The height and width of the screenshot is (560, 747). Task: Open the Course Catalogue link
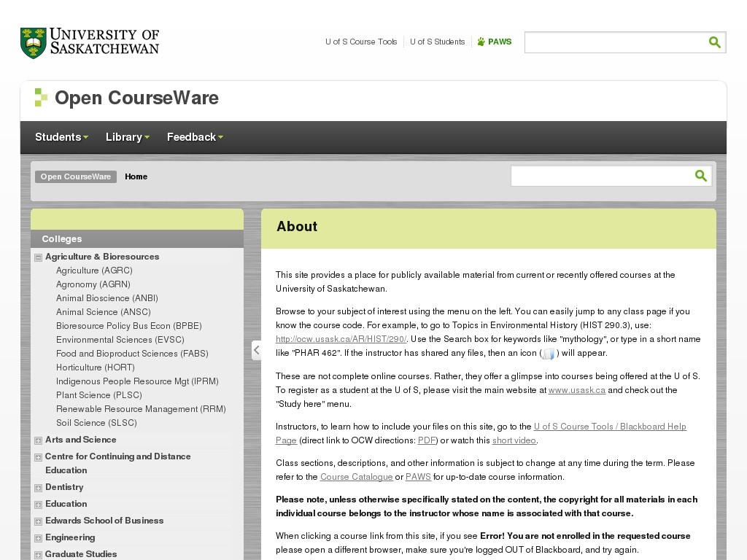point(356,477)
